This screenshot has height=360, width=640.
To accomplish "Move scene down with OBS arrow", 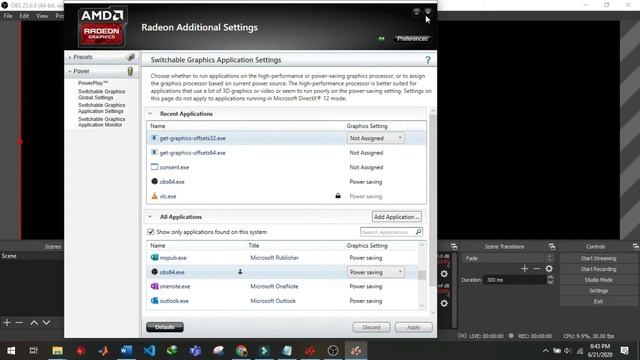I will pos(46,322).
